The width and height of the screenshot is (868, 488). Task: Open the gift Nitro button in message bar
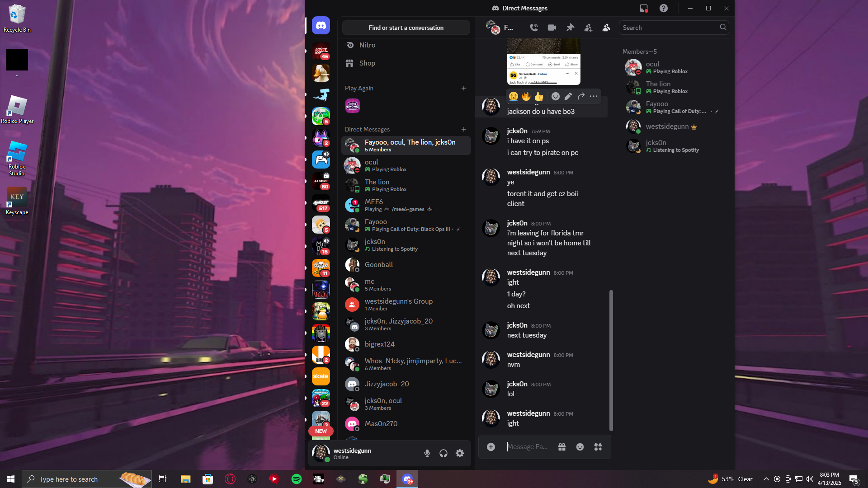click(x=562, y=447)
